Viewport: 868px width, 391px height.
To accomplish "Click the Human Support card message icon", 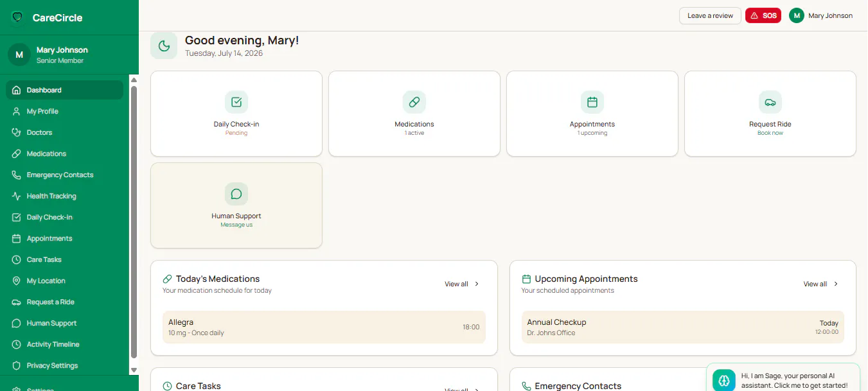I will [236, 193].
